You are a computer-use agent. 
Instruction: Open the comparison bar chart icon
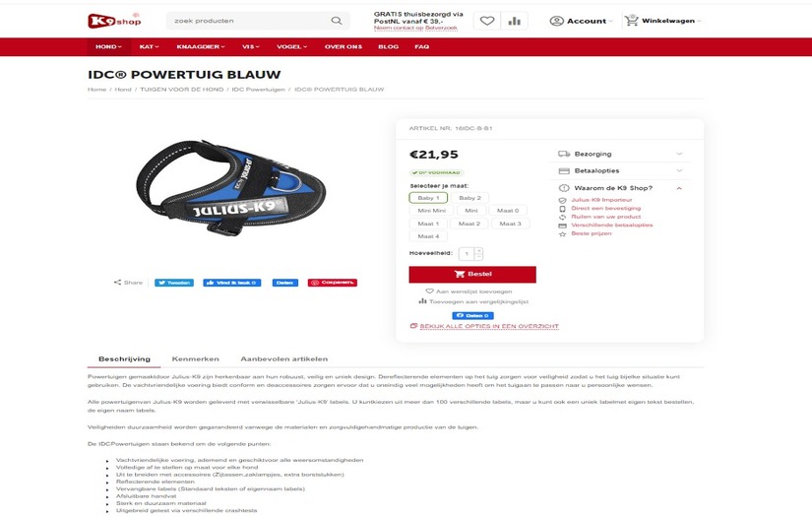pyautogui.click(x=514, y=21)
